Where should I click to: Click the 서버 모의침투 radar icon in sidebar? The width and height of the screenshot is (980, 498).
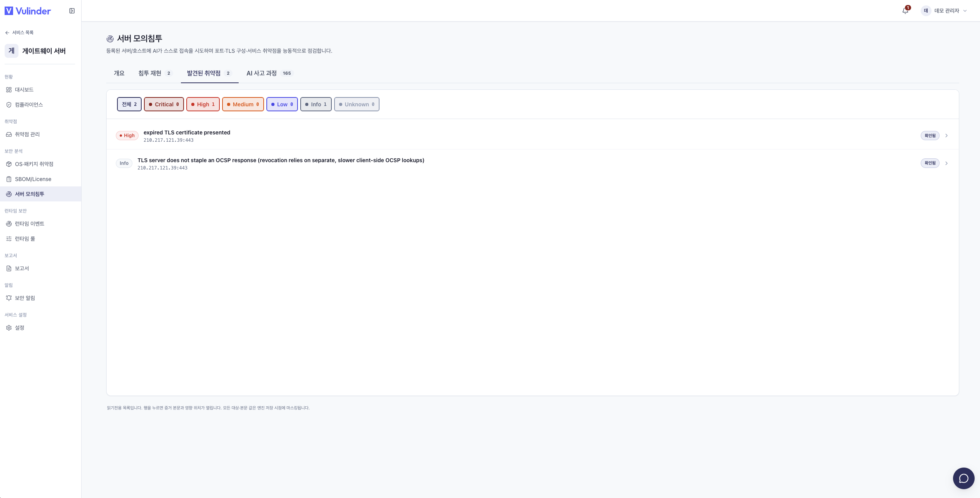(9, 194)
